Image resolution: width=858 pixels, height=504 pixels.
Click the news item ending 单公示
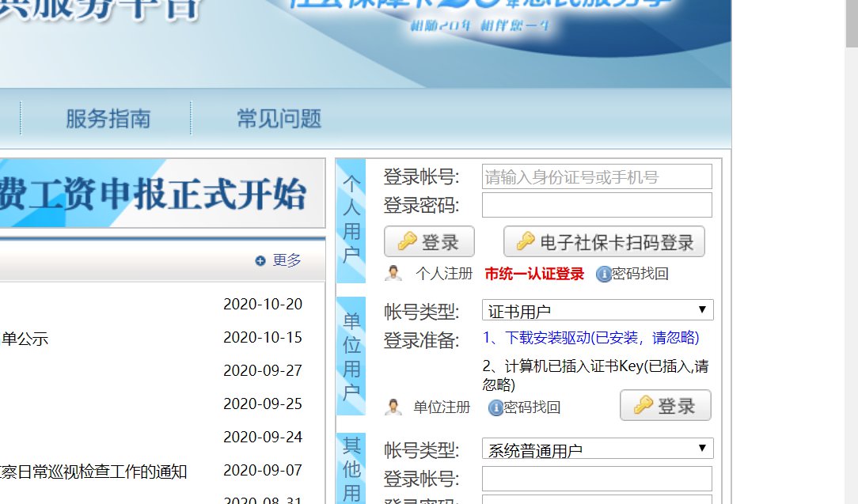coord(24,339)
